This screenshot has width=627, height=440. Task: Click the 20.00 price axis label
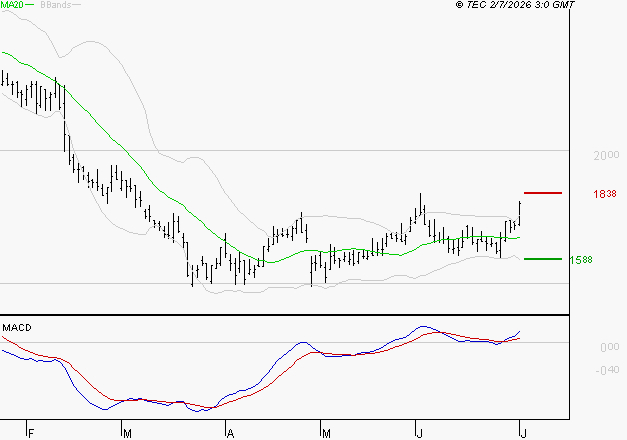606,155
